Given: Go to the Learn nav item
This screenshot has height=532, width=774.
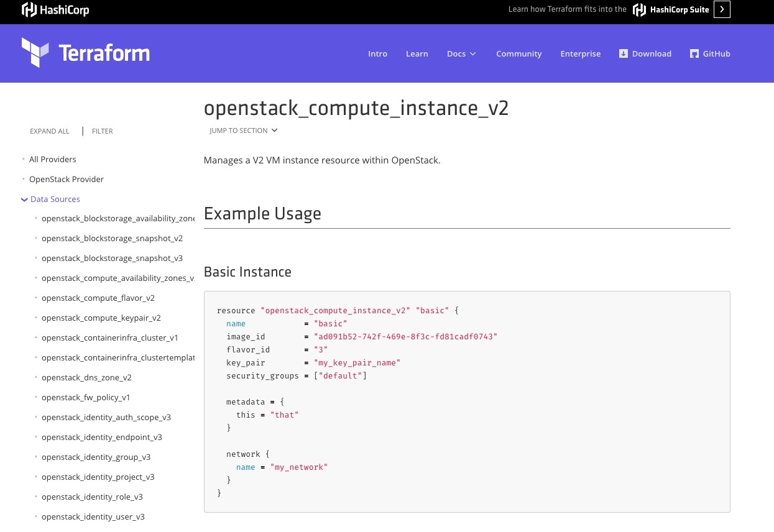Looking at the screenshot, I should coord(417,53).
